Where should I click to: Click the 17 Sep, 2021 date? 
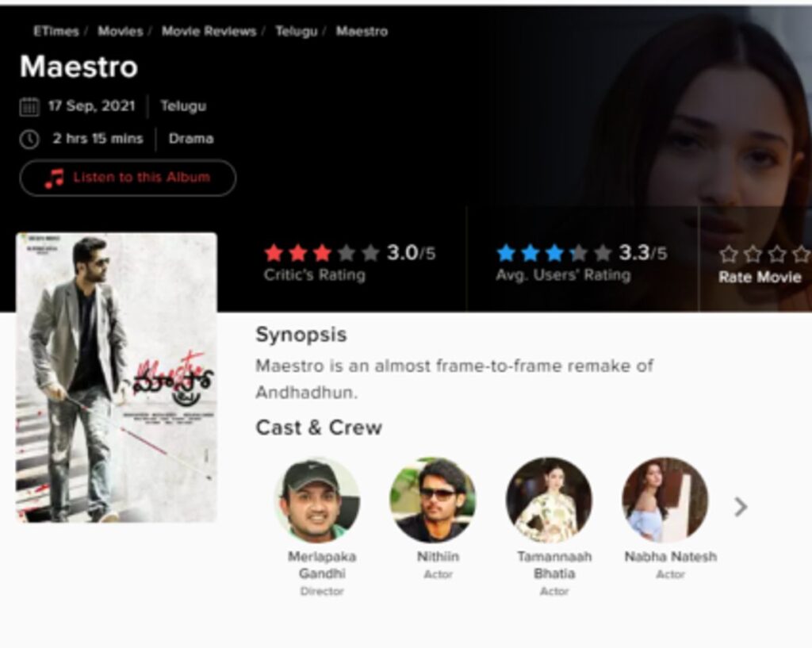(x=92, y=106)
